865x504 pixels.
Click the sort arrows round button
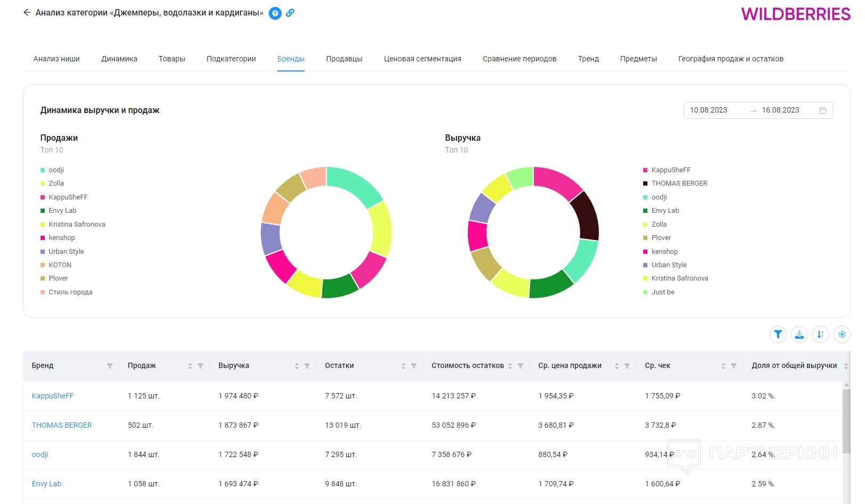click(821, 334)
